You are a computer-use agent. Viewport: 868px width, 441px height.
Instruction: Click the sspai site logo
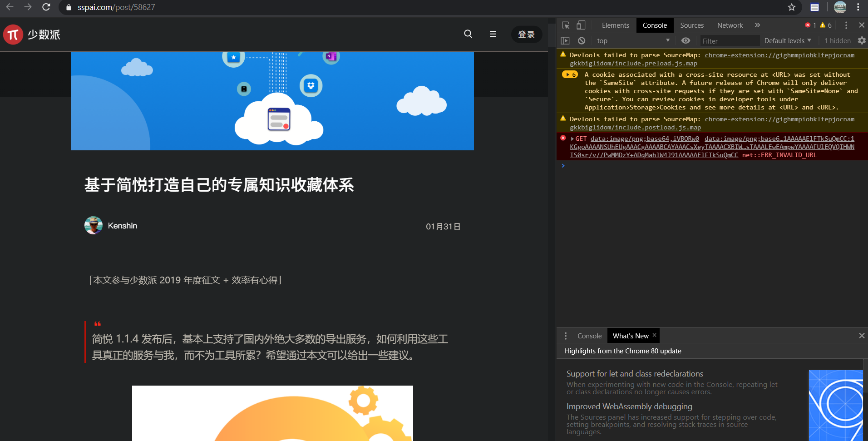click(x=32, y=34)
